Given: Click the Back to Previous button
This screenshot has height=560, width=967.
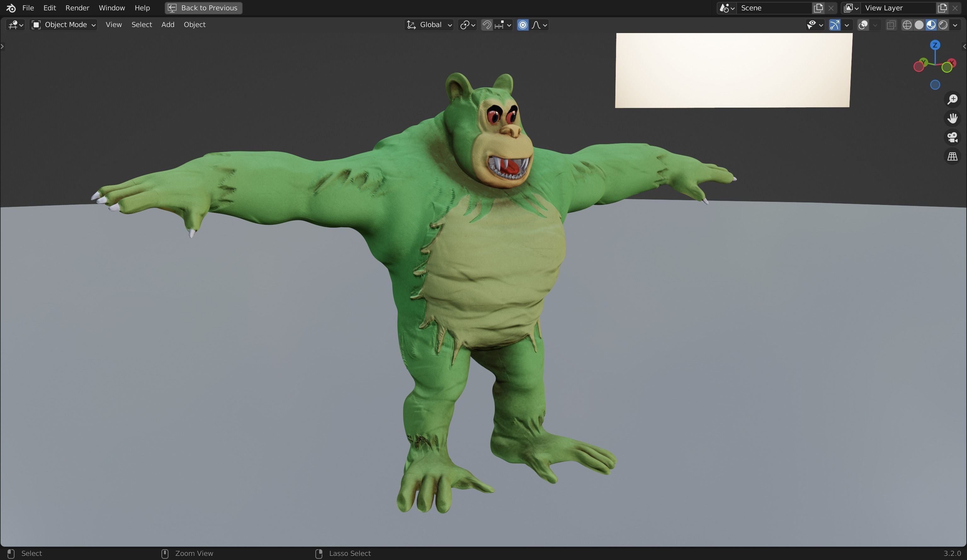Looking at the screenshot, I should pyautogui.click(x=203, y=8).
